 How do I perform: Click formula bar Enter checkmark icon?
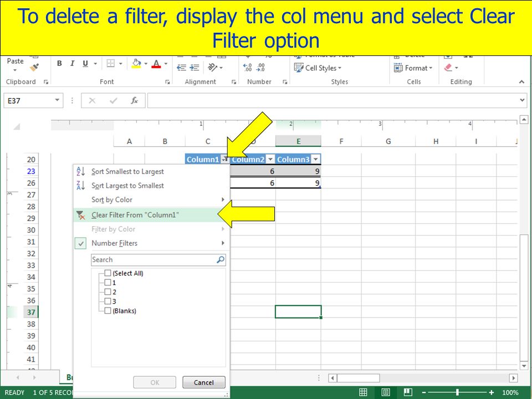click(x=113, y=100)
